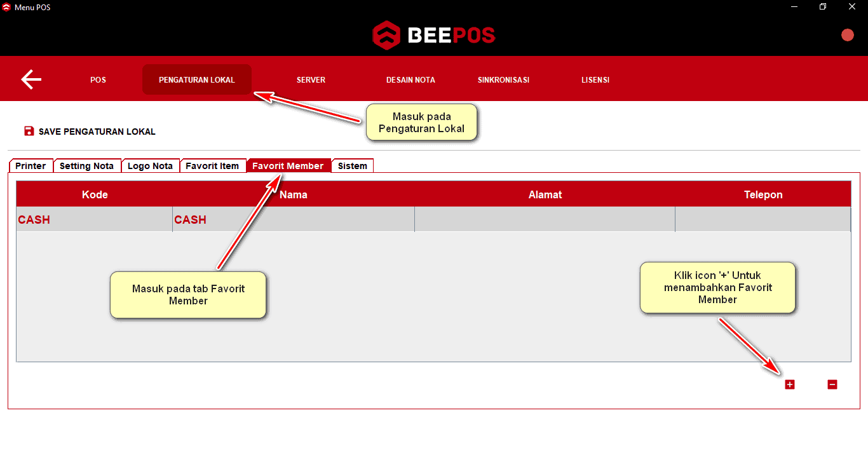Click the Kode column header

(95, 194)
